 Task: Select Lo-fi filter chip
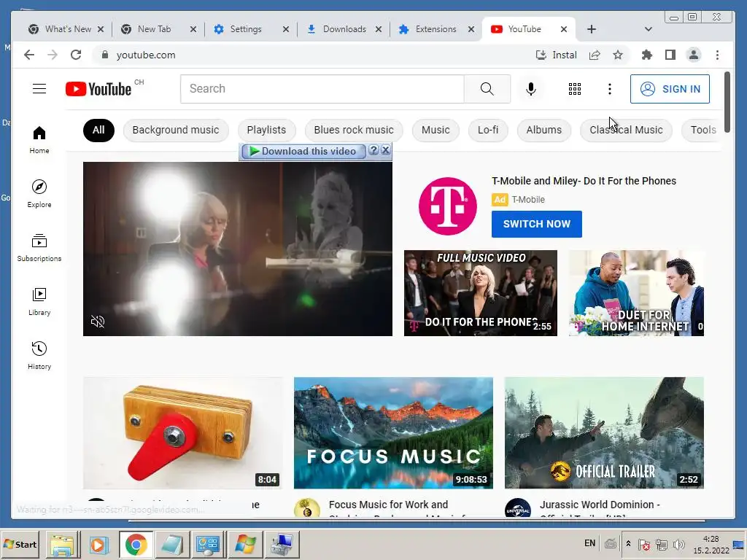(488, 130)
